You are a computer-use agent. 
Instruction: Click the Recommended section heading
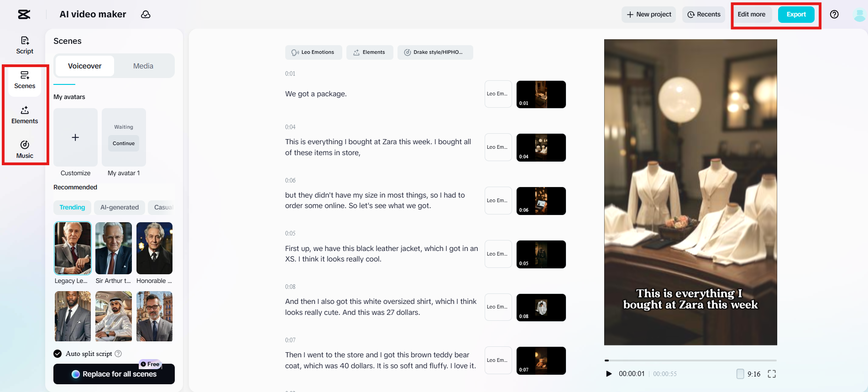(75, 188)
